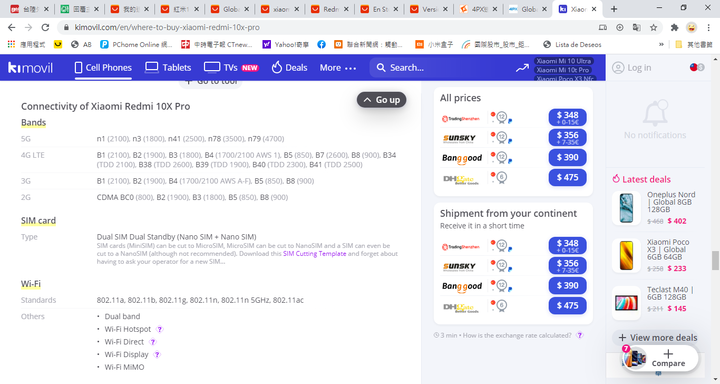Click the translate page icon
Image resolution: width=720 pixels, height=384 pixels.
636,28
